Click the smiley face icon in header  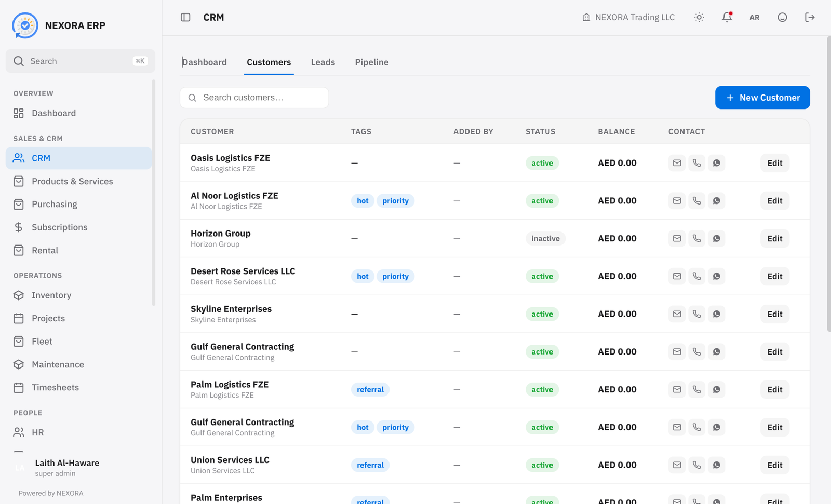(x=782, y=17)
